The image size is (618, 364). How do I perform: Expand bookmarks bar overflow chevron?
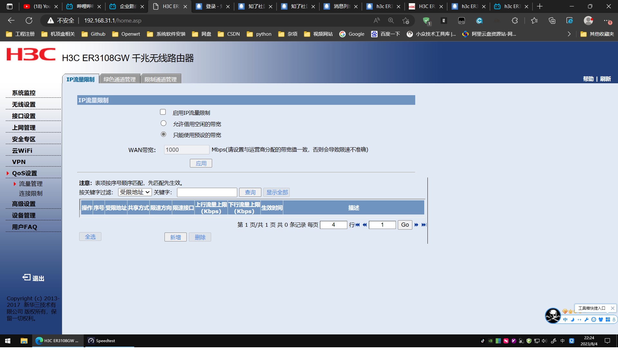coord(569,34)
